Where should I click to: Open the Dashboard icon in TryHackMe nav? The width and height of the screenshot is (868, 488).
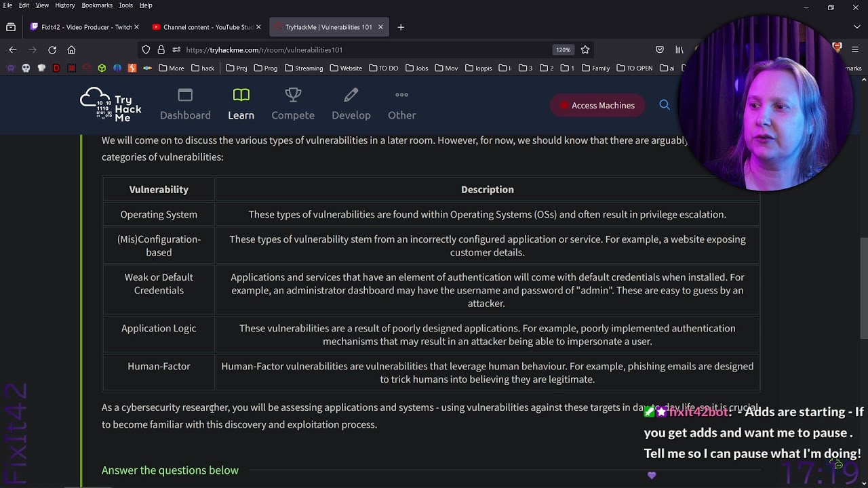click(x=185, y=96)
